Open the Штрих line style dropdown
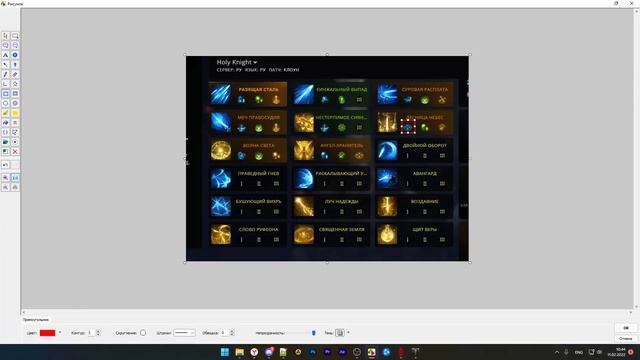The image size is (640, 360). pos(184,333)
